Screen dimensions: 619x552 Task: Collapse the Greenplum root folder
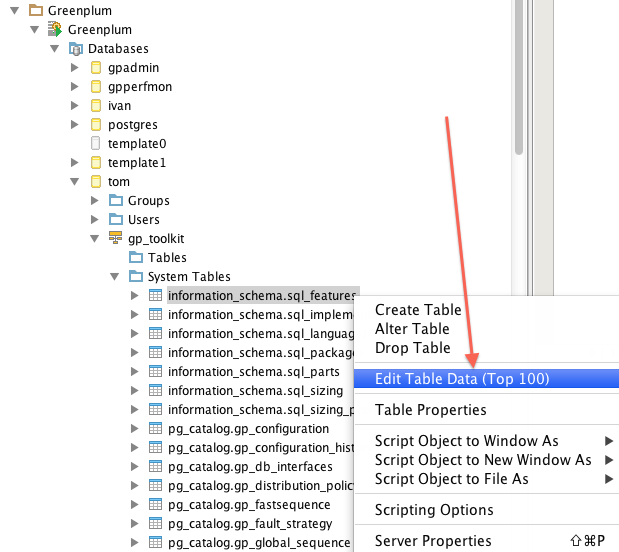point(15,11)
